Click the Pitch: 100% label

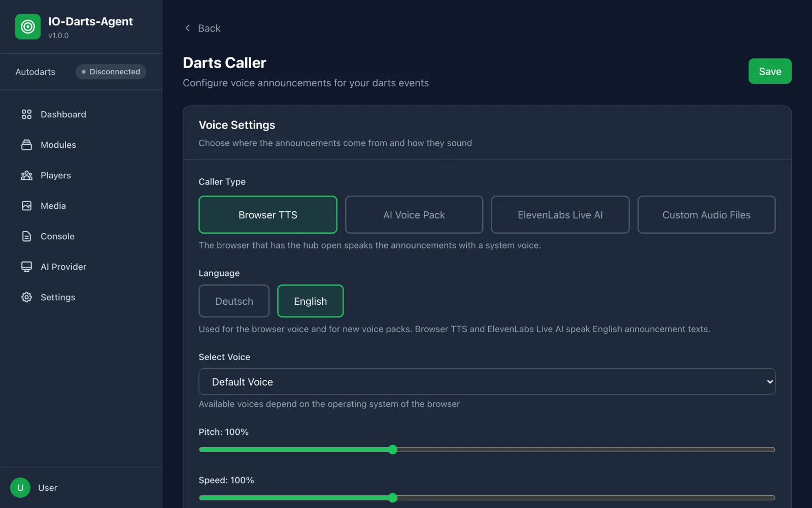224,432
